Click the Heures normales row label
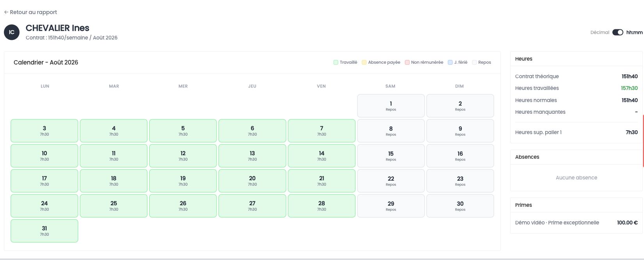 (536, 100)
